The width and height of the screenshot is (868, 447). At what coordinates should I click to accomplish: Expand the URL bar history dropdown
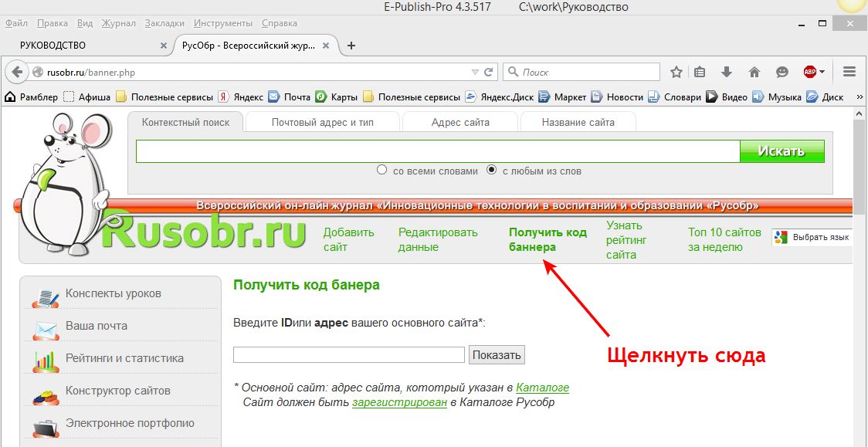pyautogui.click(x=475, y=73)
